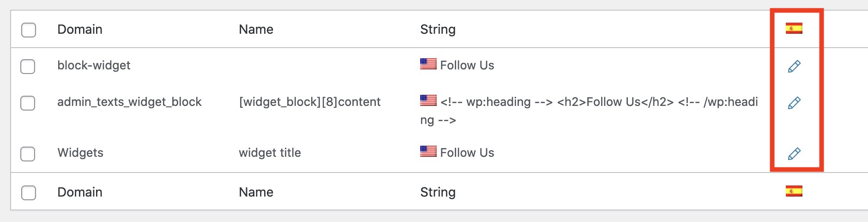The image size is (868, 222).
Task: Click the widget title name cell
Action: [x=270, y=153]
